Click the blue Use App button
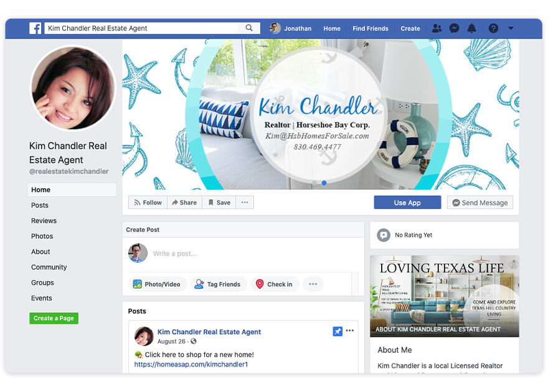 click(407, 202)
